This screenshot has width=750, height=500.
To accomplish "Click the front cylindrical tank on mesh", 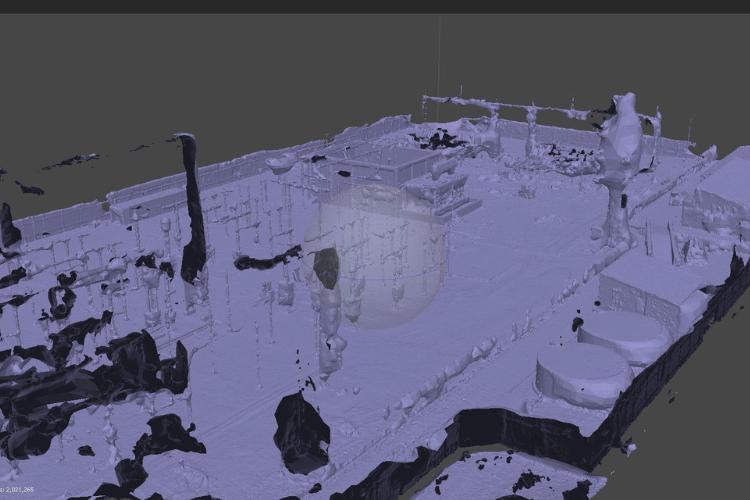I will [582, 374].
